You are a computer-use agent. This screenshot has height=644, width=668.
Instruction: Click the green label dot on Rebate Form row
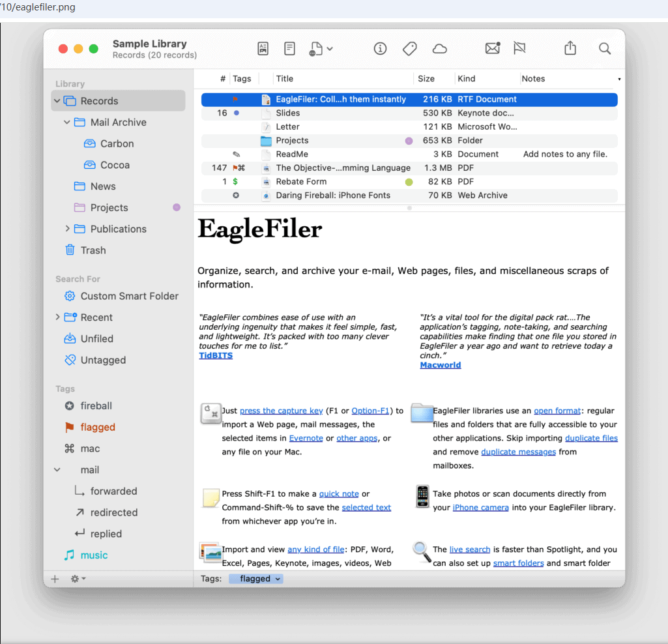point(409,182)
